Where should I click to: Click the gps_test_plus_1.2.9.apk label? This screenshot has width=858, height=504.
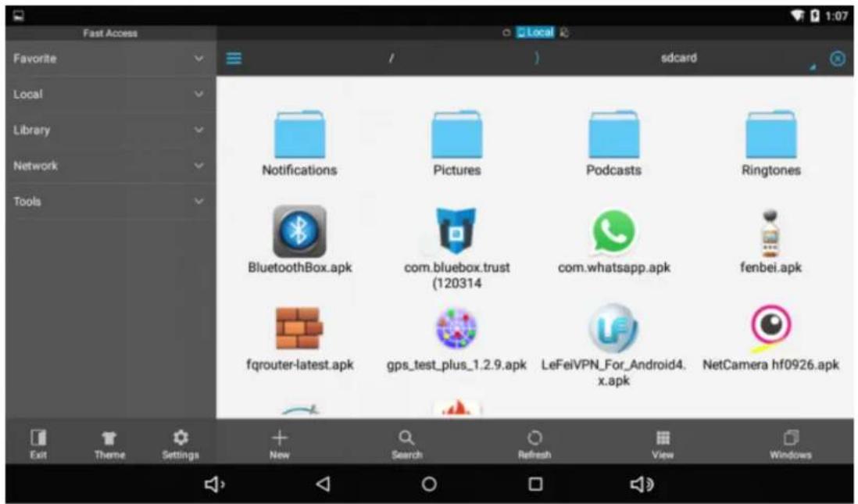click(x=456, y=364)
